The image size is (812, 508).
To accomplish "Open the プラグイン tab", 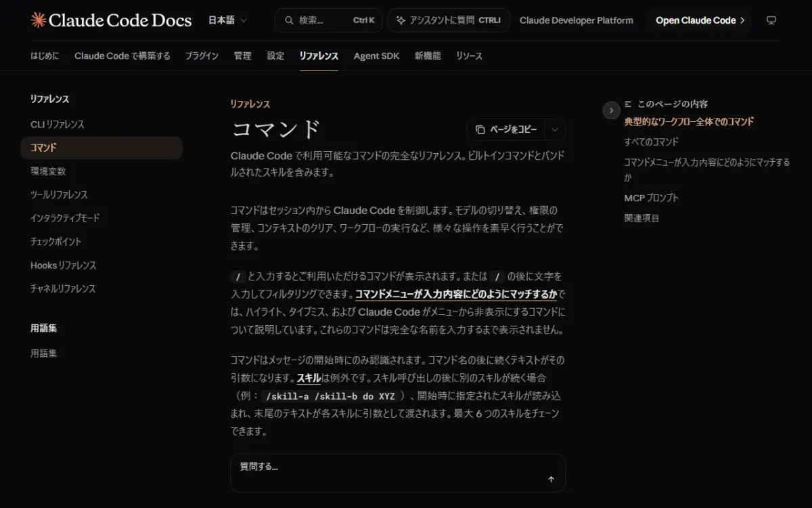I will [202, 56].
